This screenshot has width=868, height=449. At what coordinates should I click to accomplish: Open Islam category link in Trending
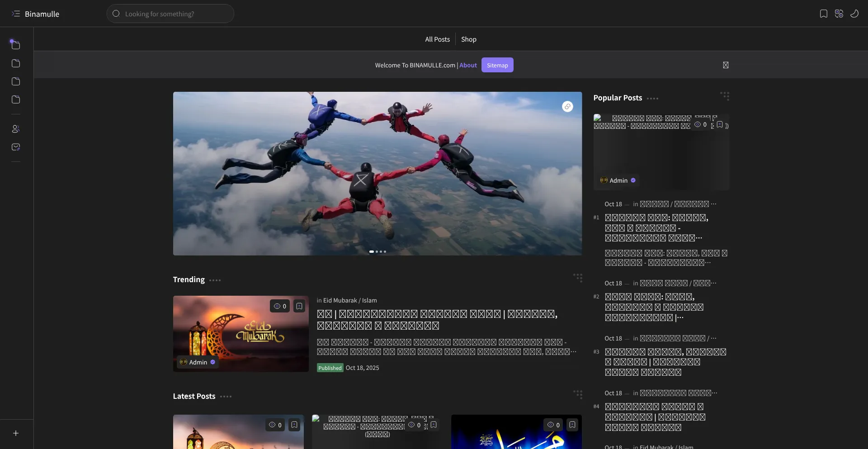point(369,300)
